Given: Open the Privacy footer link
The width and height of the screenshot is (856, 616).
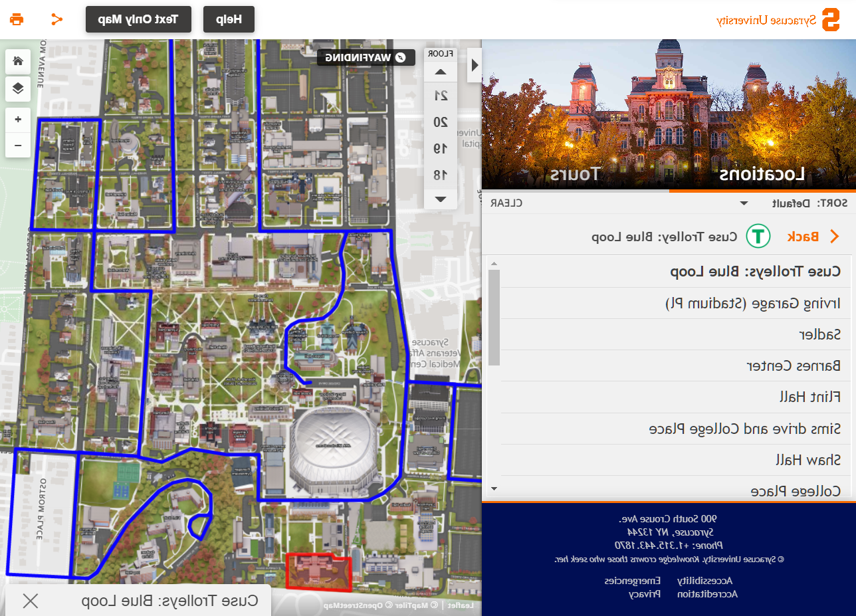Looking at the screenshot, I should click(645, 594).
